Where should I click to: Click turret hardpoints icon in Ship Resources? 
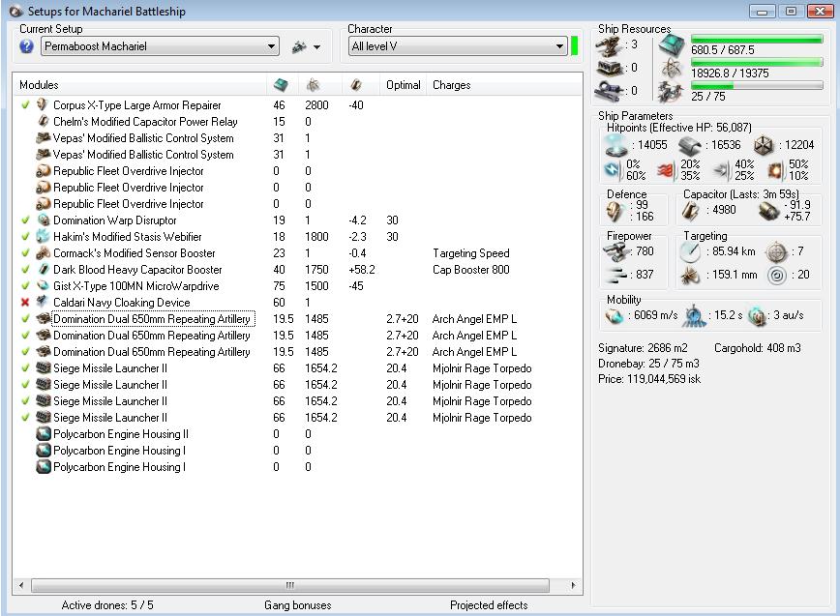pos(609,46)
